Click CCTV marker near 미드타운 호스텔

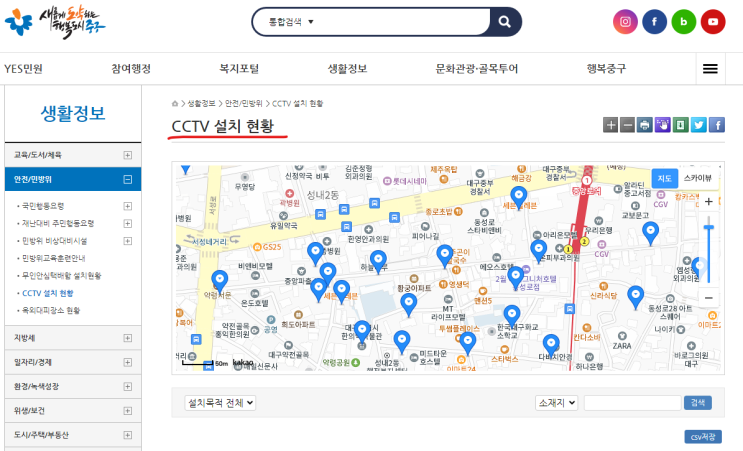click(x=402, y=342)
